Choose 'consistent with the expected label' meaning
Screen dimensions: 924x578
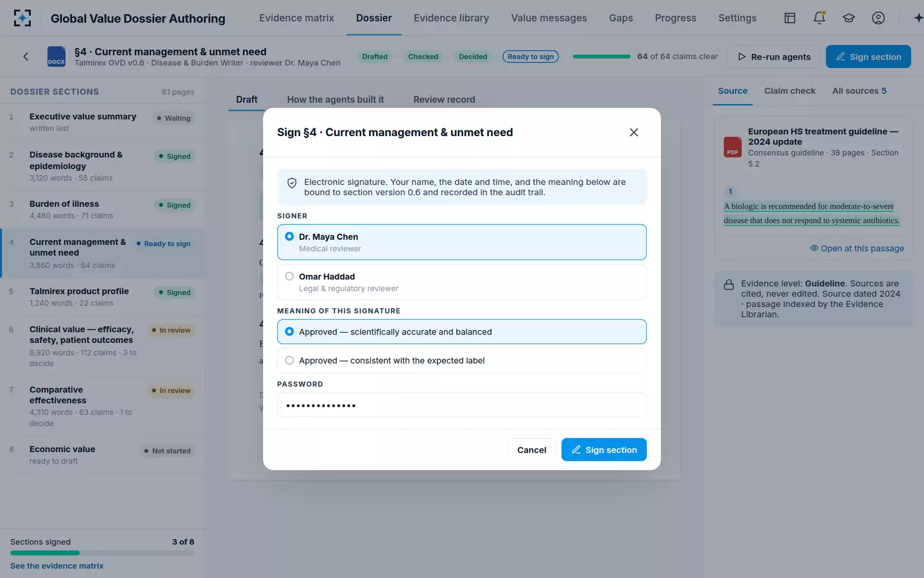click(462, 360)
